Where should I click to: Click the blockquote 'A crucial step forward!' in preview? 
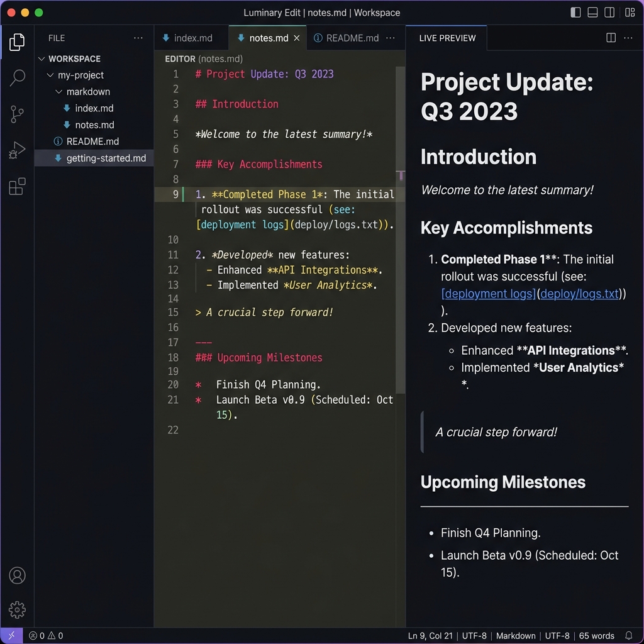(x=496, y=432)
